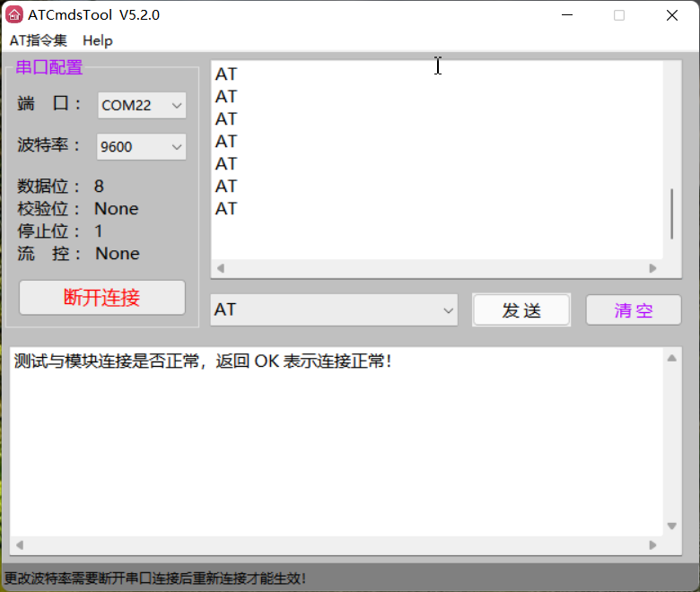Click the ATCmdsTool app icon in title bar
Image resolution: width=700 pixels, height=592 pixels.
pos(13,14)
